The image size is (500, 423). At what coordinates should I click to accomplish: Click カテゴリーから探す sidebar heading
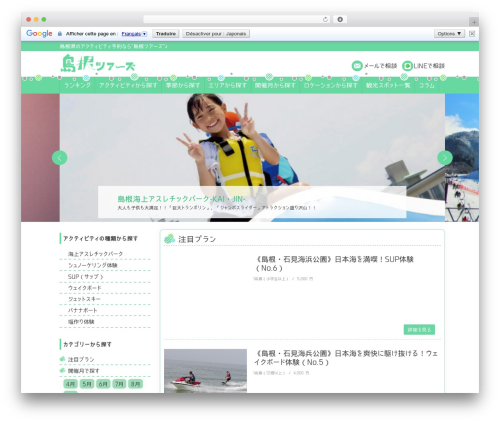pyautogui.click(x=87, y=344)
